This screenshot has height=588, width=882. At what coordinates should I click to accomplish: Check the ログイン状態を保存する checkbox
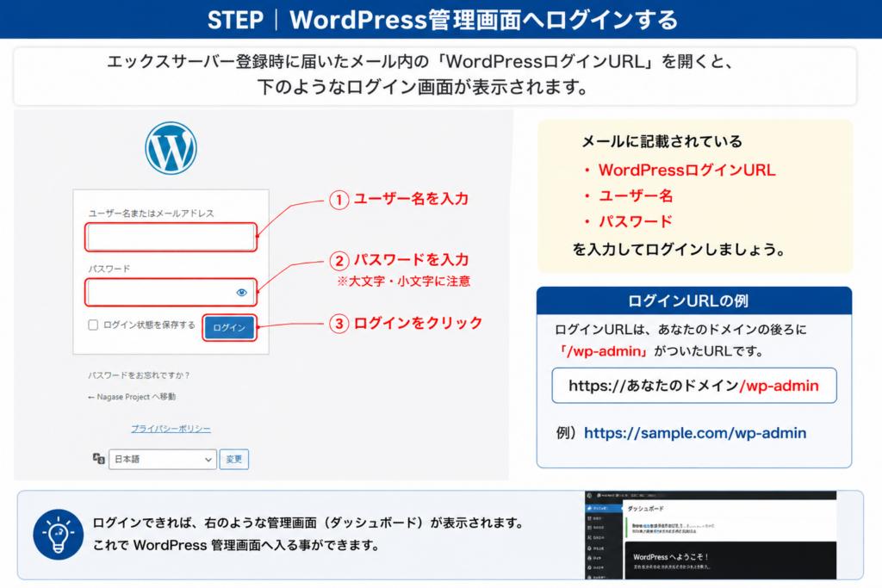click(93, 325)
